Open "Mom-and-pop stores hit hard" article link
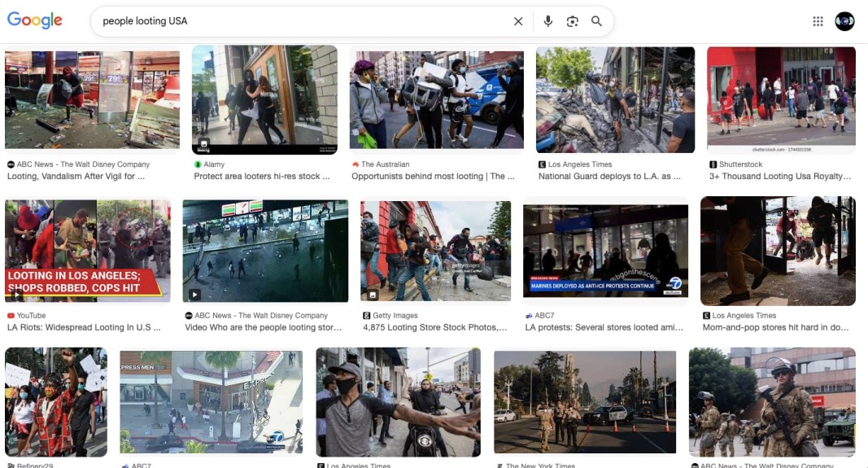 [x=776, y=327]
